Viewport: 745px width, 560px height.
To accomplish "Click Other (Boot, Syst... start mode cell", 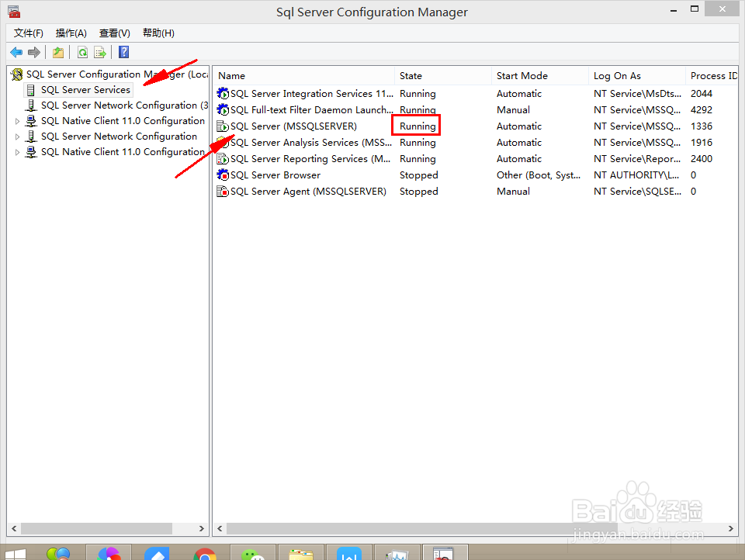I will pyautogui.click(x=539, y=175).
